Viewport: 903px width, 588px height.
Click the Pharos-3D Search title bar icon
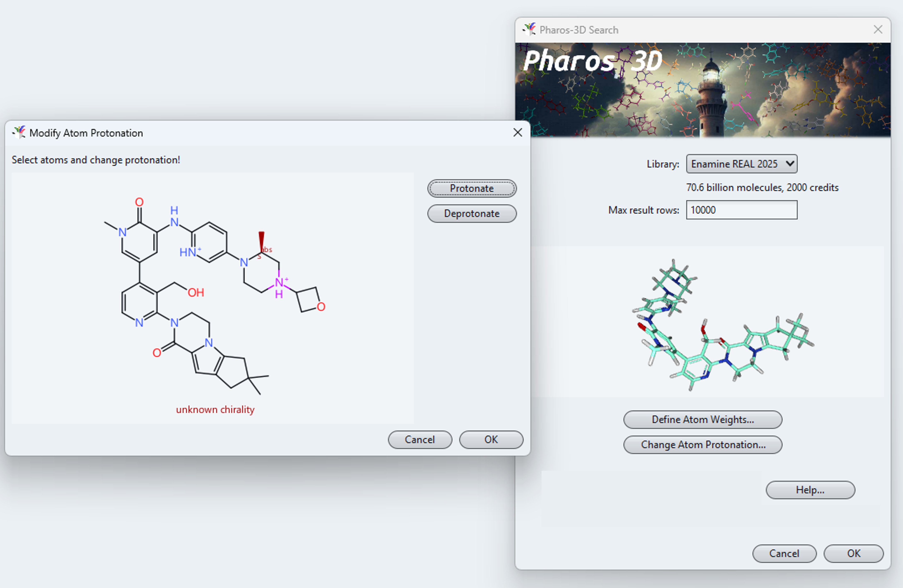[529, 29]
